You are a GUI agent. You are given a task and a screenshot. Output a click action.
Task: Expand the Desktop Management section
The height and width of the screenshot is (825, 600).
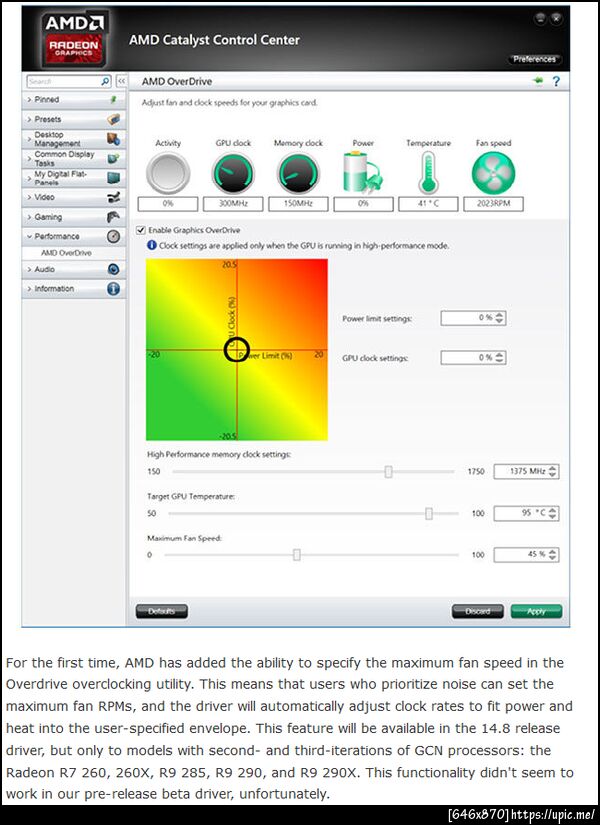[x=74, y=139]
